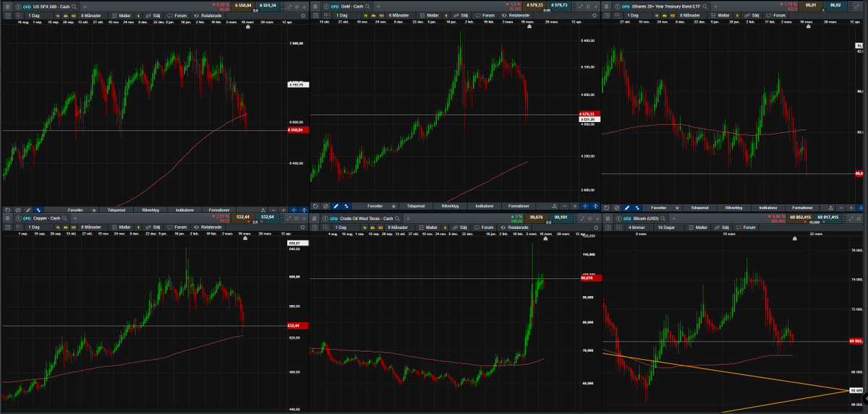Add a new tab next to Gold - Cash

click(x=378, y=7)
